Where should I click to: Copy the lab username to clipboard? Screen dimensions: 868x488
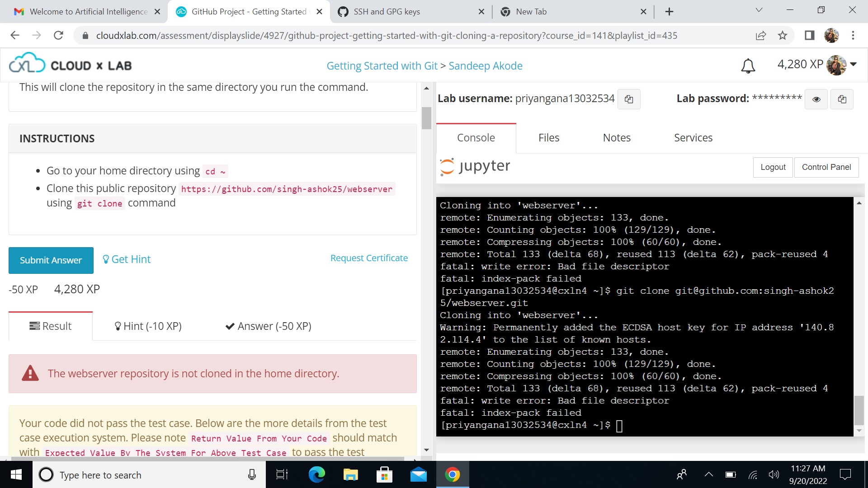[628, 99]
